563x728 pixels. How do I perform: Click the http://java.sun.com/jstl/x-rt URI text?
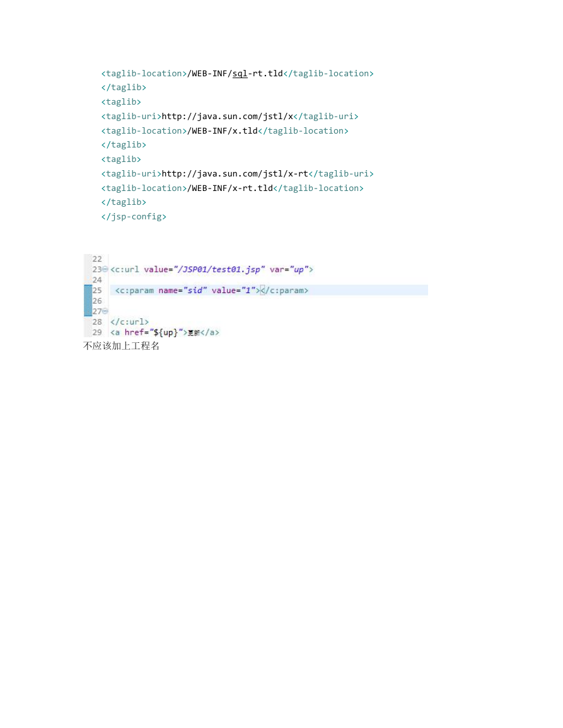point(235,173)
